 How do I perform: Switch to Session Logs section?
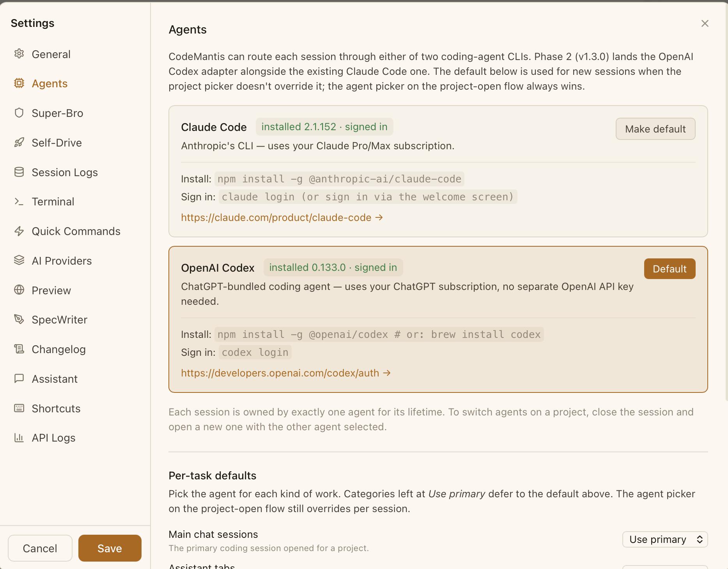point(65,172)
